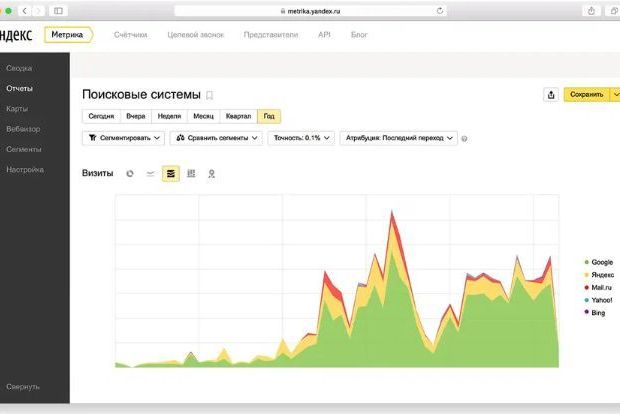This screenshot has width=620, height=414.
Task: Switch to column chart view
Action: point(191,174)
